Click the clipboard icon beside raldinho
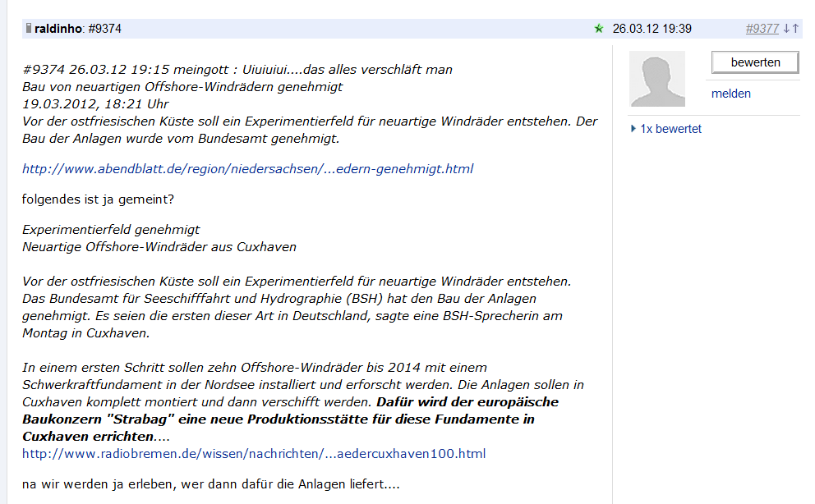 [30, 27]
